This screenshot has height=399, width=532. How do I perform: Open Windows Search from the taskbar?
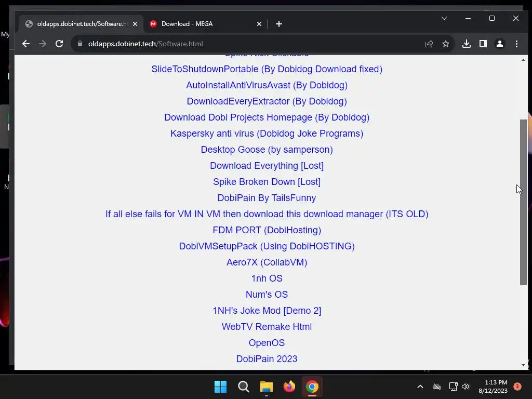point(244,387)
